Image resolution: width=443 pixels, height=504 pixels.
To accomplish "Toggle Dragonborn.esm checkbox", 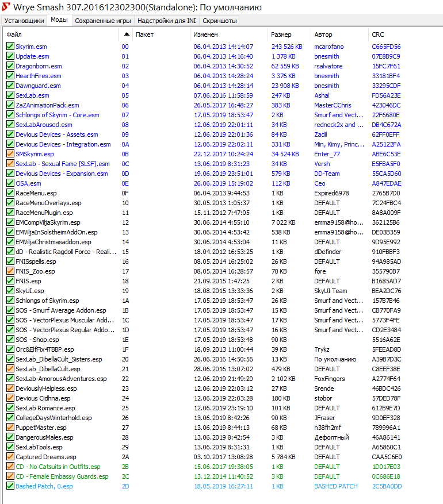I will click(x=10, y=66).
